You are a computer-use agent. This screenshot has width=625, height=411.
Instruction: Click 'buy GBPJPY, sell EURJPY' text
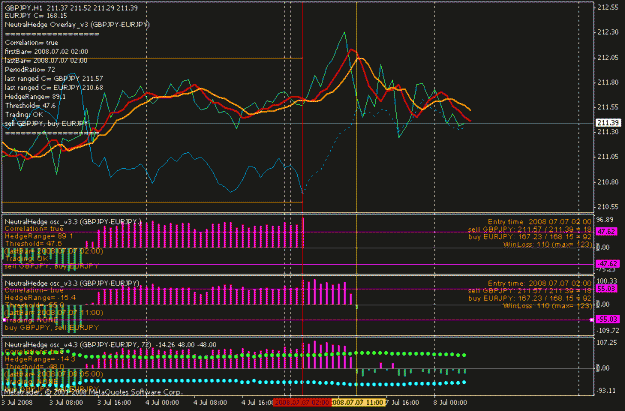tap(51, 328)
